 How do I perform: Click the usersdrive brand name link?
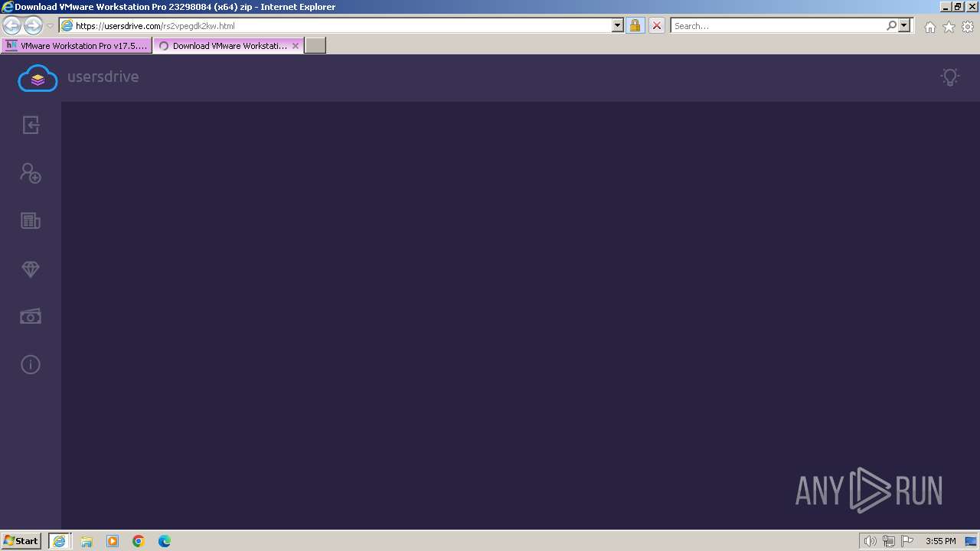click(x=103, y=77)
